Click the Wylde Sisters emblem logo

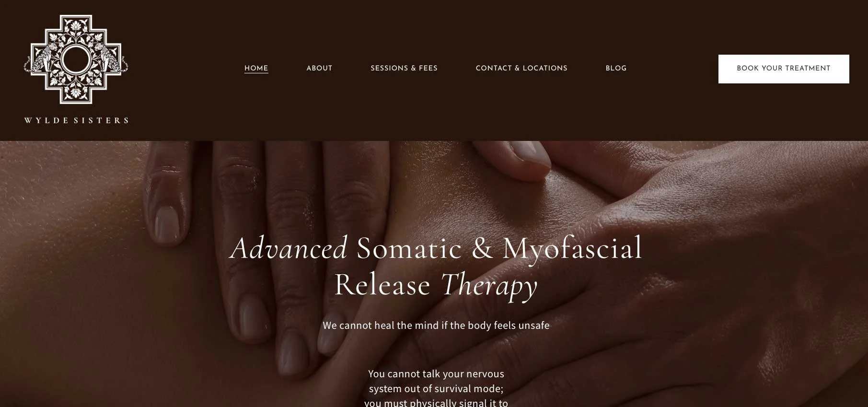click(76, 59)
